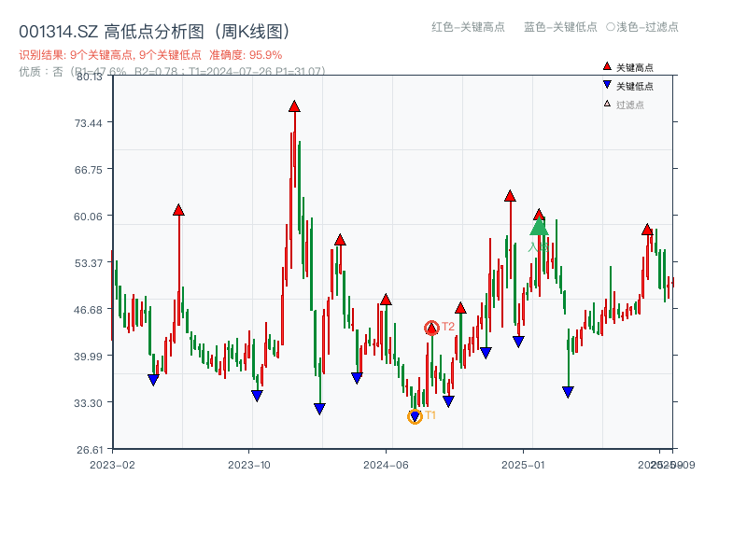Click the green 入 entry arrow marker
Screen dimensions: 747x560
point(539,229)
